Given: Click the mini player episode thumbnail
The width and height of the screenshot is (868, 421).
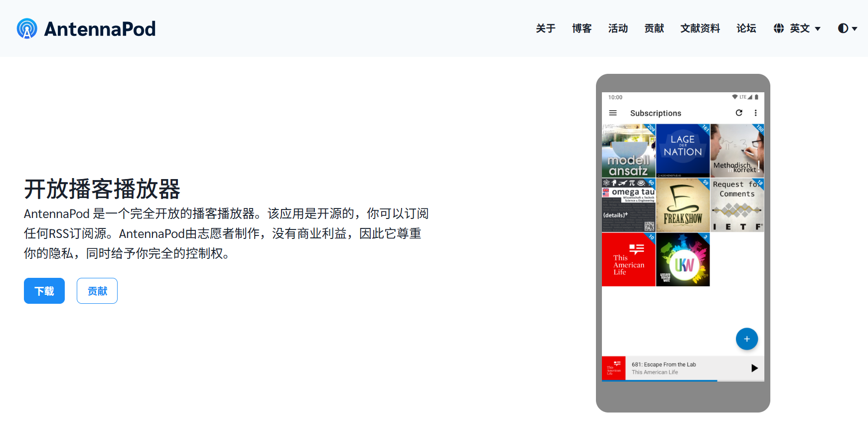Looking at the screenshot, I should 613,368.
